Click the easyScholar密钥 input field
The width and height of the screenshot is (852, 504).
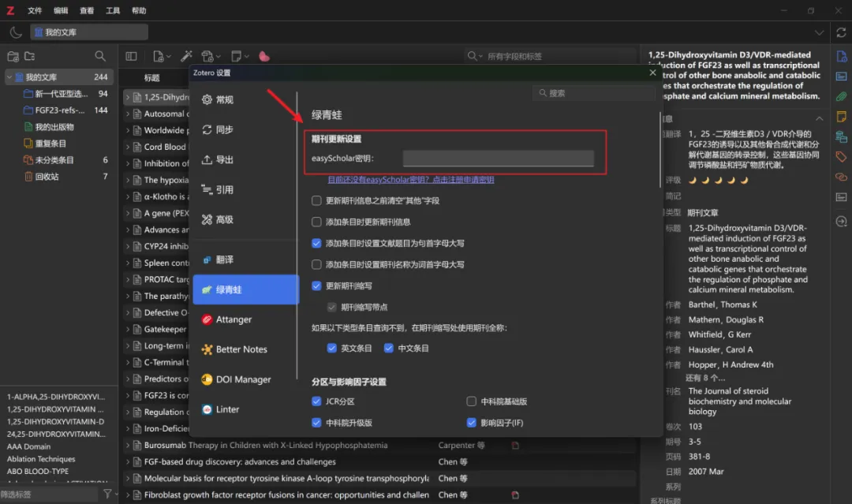[499, 159]
